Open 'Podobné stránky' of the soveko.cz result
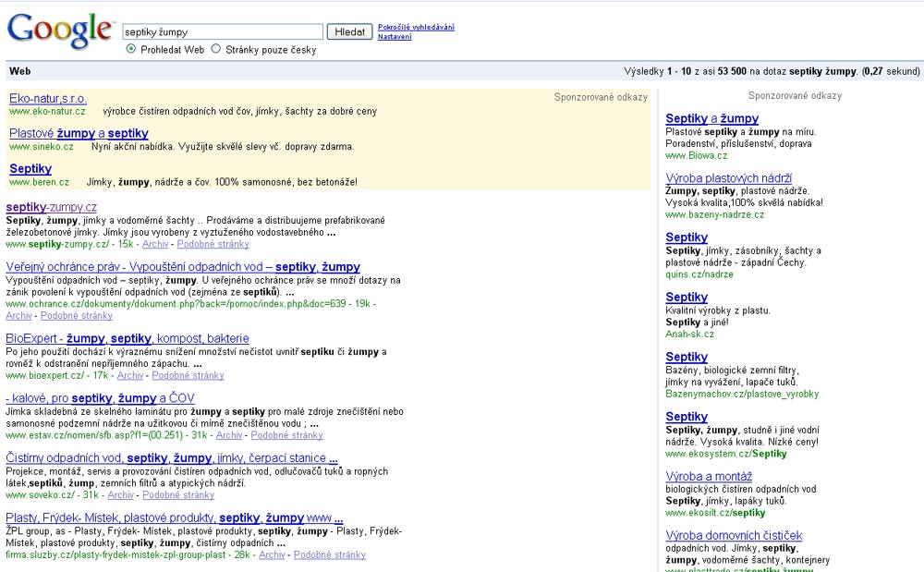 pyautogui.click(x=178, y=495)
